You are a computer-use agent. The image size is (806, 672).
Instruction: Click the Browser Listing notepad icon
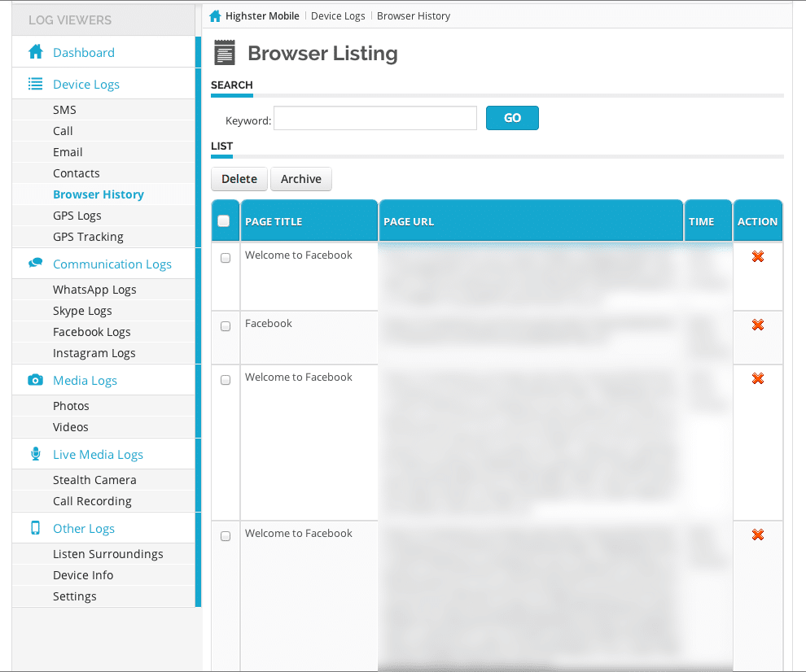click(224, 52)
